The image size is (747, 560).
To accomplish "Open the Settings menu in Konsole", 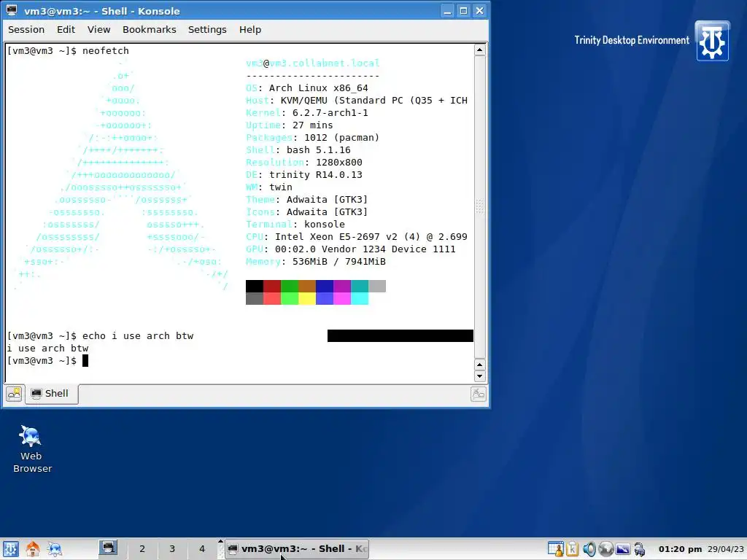I will click(x=207, y=29).
